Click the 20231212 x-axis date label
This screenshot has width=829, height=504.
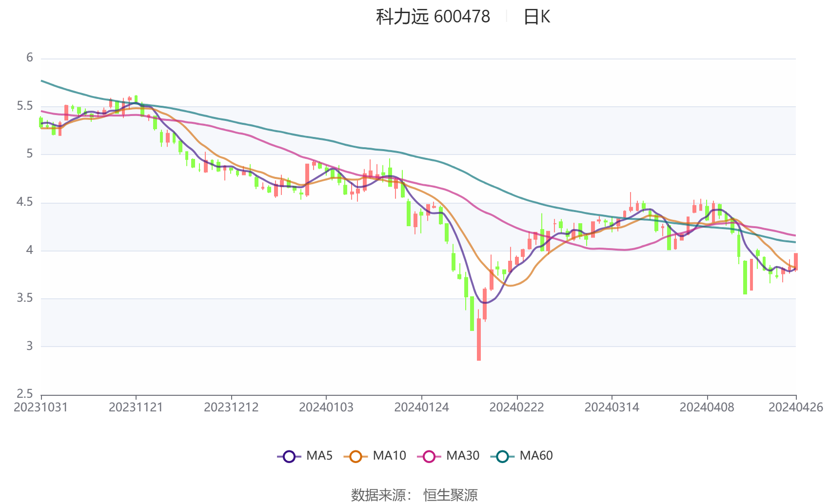coord(231,407)
